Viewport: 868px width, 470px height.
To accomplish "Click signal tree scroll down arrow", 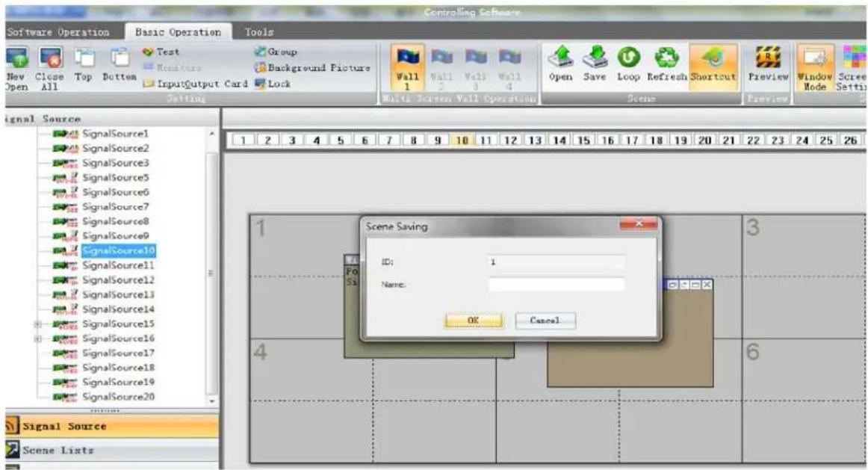I will tap(211, 401).
